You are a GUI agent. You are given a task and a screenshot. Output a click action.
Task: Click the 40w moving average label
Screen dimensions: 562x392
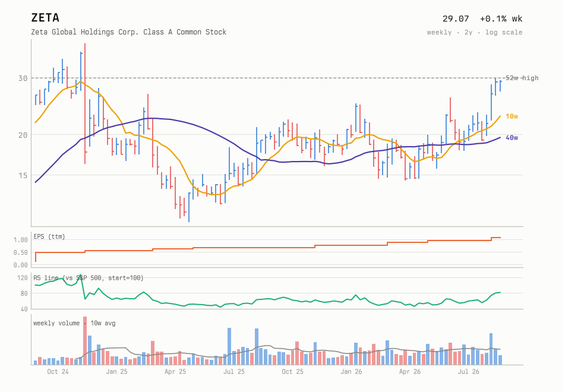[x=512, y=138]
